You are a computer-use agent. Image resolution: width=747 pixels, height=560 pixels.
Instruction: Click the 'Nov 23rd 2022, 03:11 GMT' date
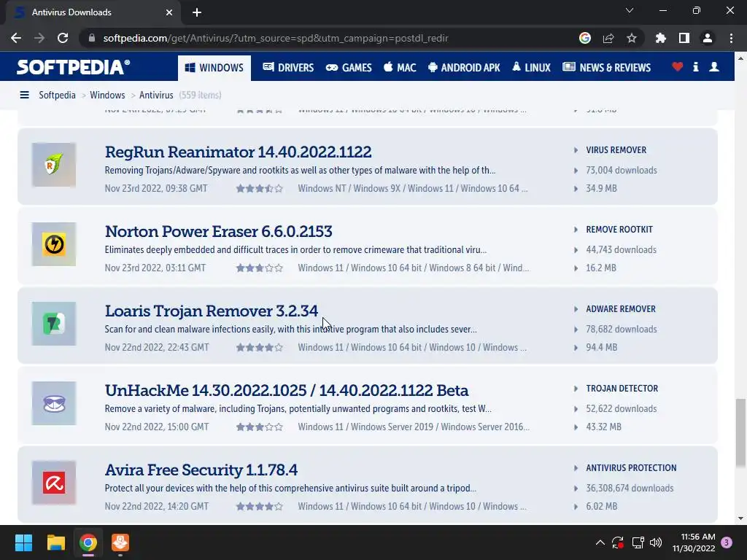tap(155, 268)
